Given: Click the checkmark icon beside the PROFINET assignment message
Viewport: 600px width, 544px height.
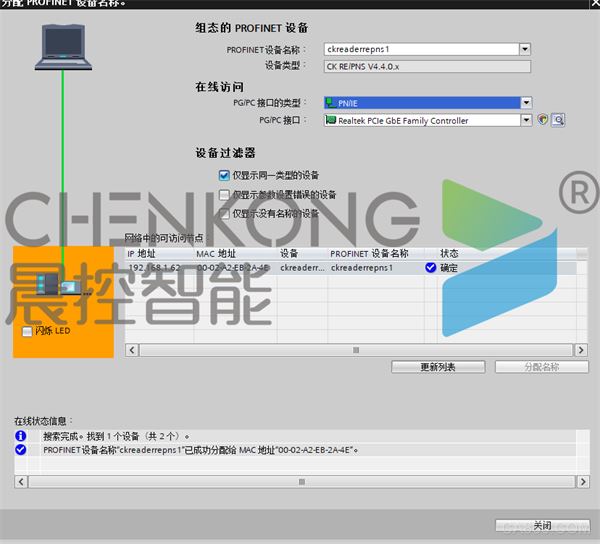Looking at the screenshot, I should coord(21,450).
